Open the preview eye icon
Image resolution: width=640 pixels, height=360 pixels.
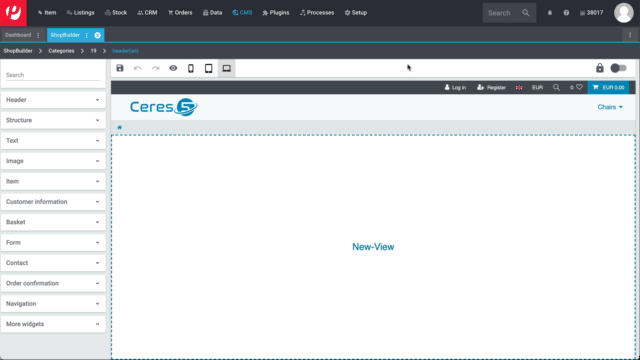(x=173, y=68)
